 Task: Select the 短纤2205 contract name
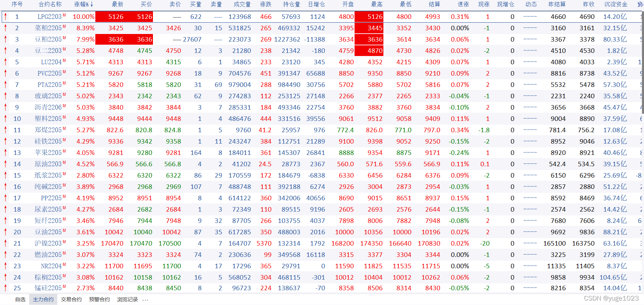(48, 221)
